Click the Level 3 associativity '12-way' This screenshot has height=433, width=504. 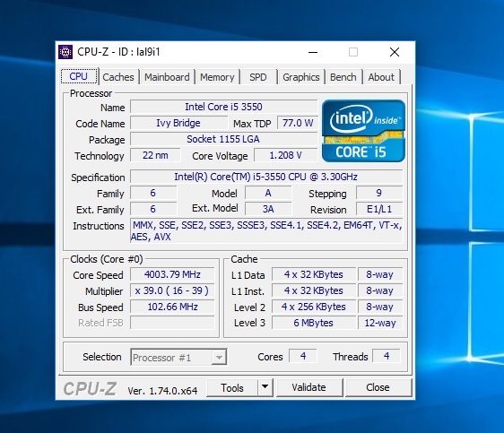coord(380,323)
